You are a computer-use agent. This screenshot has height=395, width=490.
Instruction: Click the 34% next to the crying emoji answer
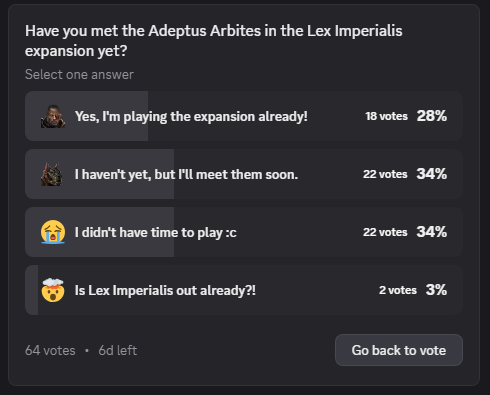coord(432,232)
